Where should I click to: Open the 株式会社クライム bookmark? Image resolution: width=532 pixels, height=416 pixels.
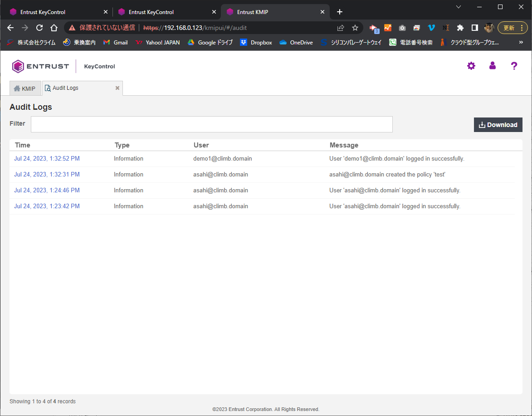[31, 42]
